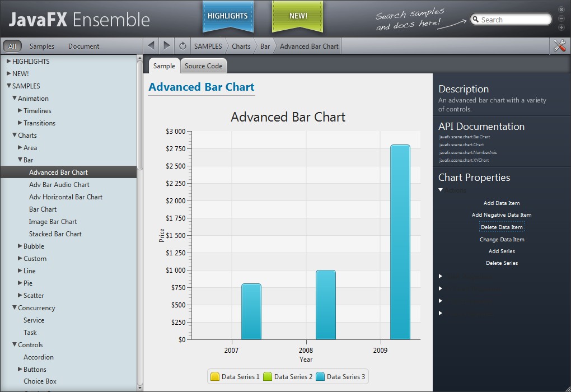Click inside the Search input field

coord(515,20)
